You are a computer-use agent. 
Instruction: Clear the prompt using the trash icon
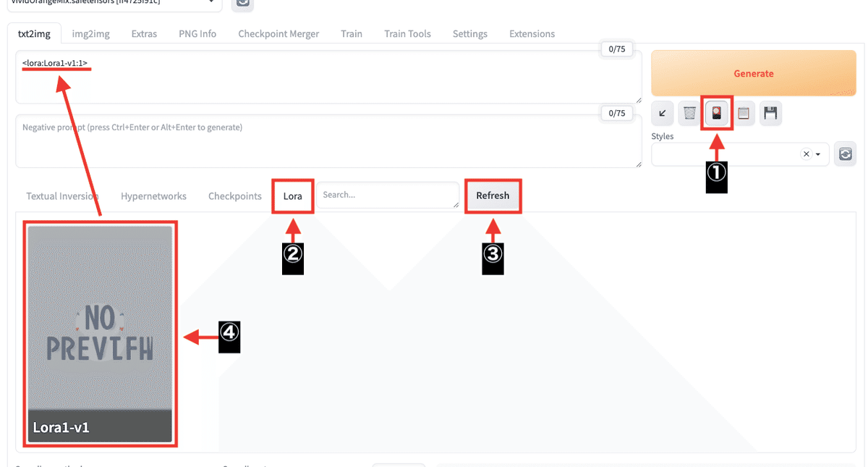pyautogui.click(x=689, y=113)
